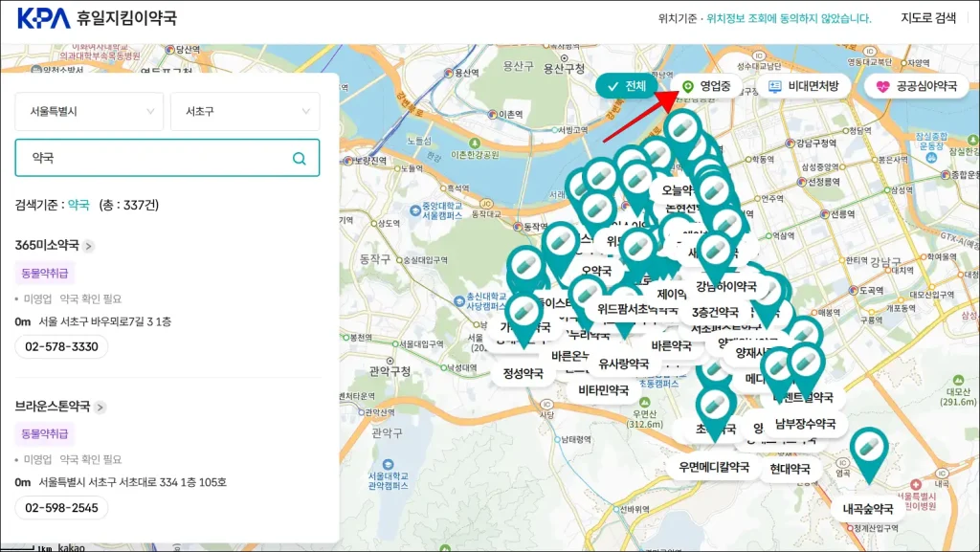980x552 pixels.
Task: Click the 유사랑약국 map label
Action: [x=623, y=364]
